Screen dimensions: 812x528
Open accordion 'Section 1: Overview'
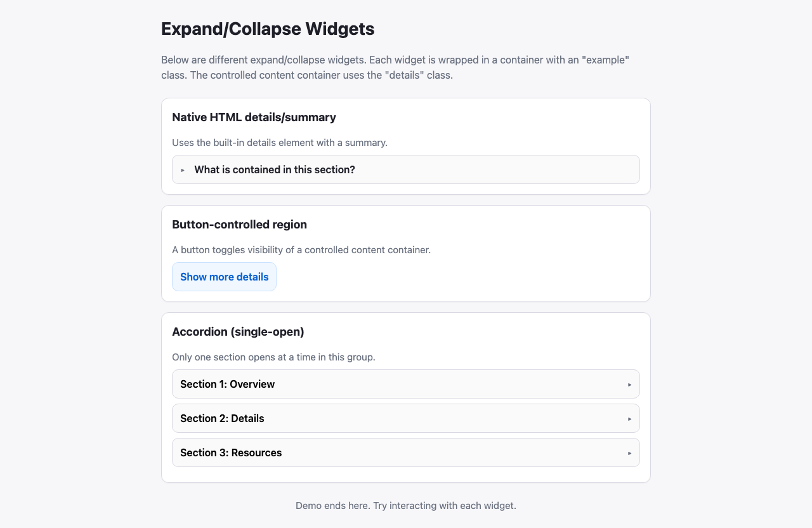[x=227, y=384]
